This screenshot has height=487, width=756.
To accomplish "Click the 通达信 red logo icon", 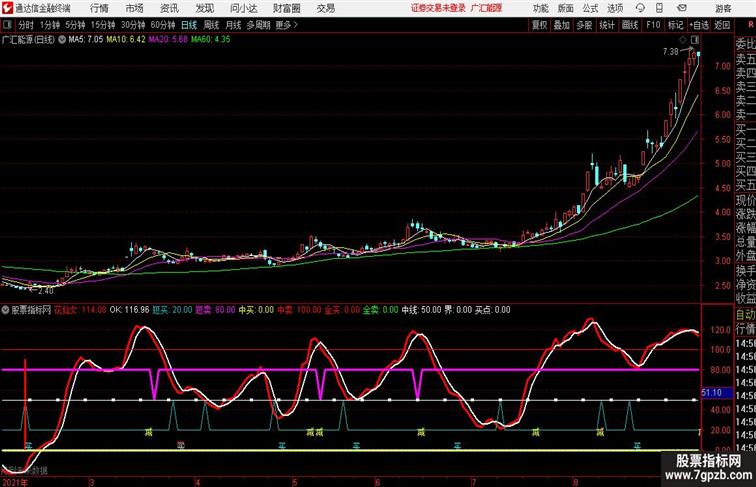I will pos(7,8).
